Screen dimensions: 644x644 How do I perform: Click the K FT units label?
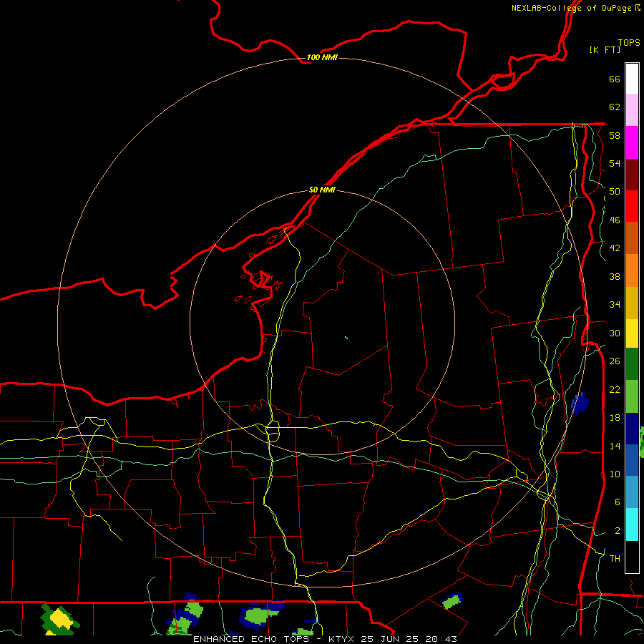pos(605,49)
